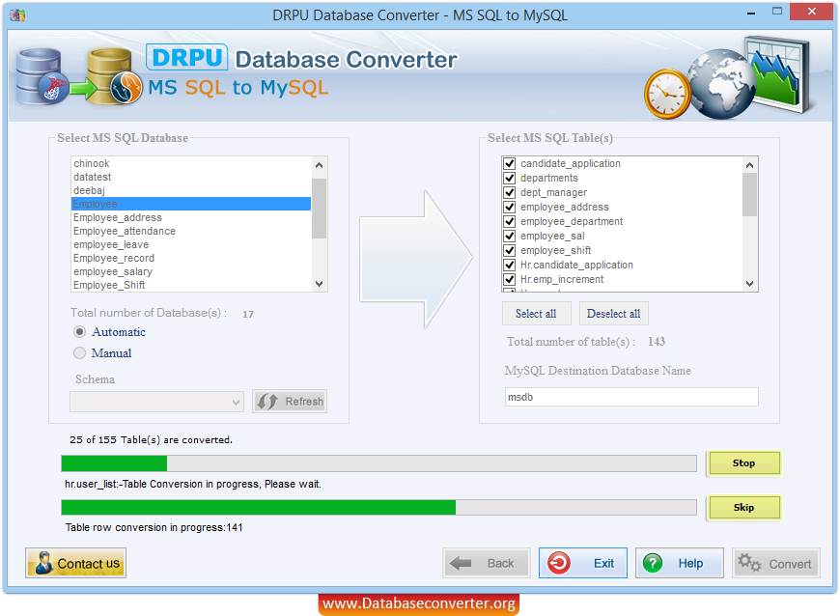This screenshot has width=840, height=616.
Task: Click the refresh arrows icon
Action: point(267,402)
